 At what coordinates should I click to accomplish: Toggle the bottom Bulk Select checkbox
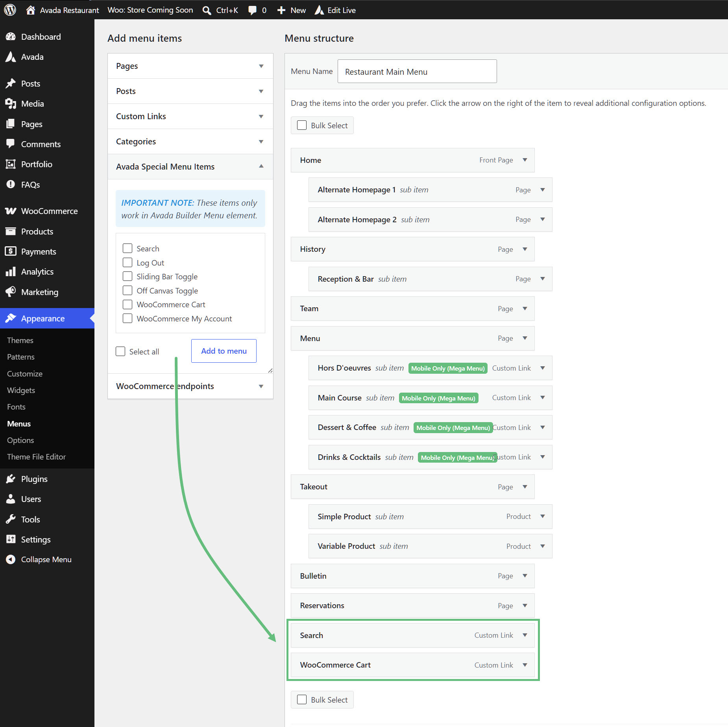click(x=302, y=699)
